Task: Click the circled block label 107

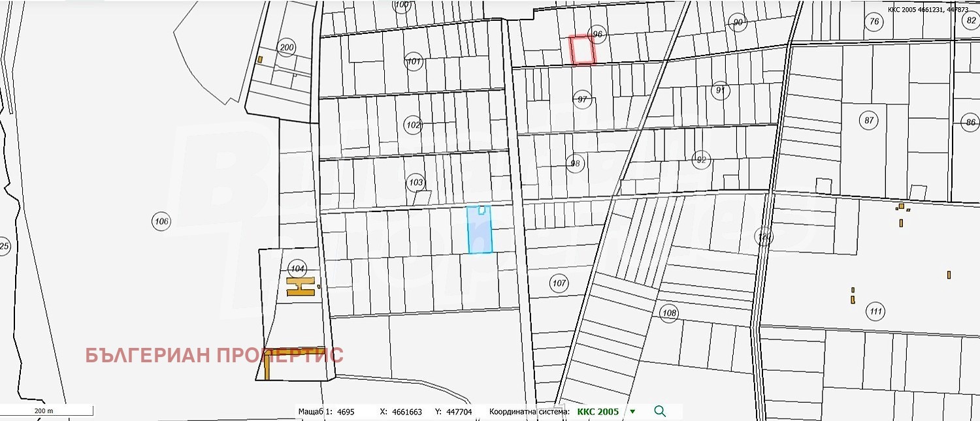Action: [559, 283]
